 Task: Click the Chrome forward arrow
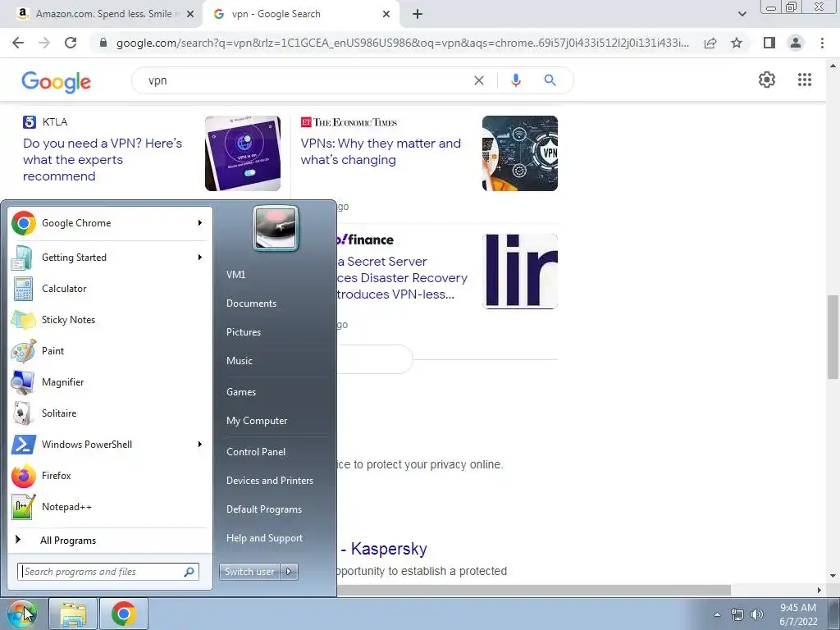point(44,43)
